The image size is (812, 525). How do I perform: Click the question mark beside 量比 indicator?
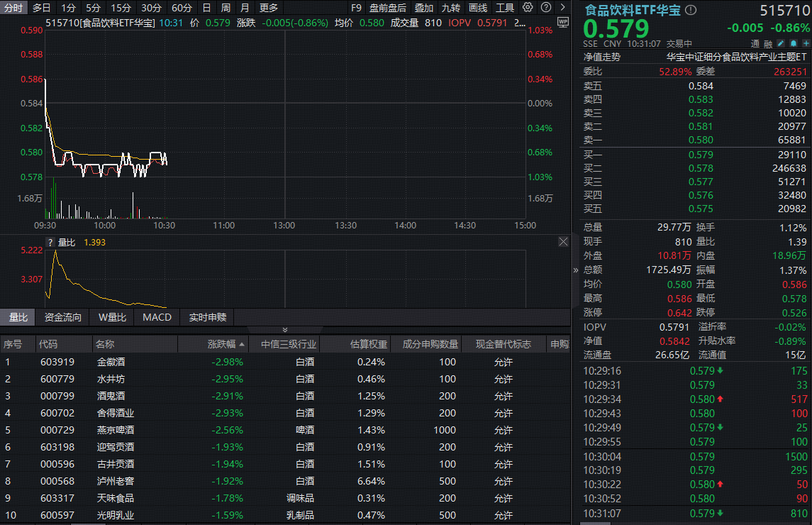[x=50, y=242]
